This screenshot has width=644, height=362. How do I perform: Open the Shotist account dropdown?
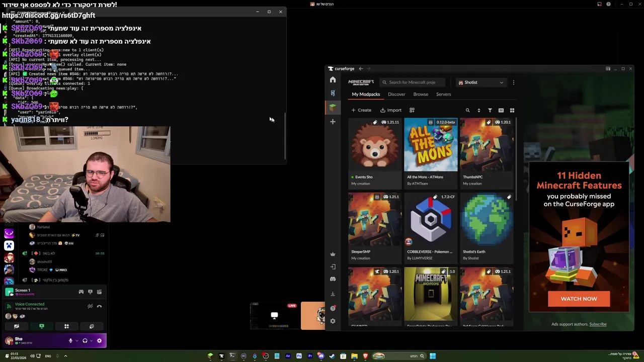click(480, 82)
